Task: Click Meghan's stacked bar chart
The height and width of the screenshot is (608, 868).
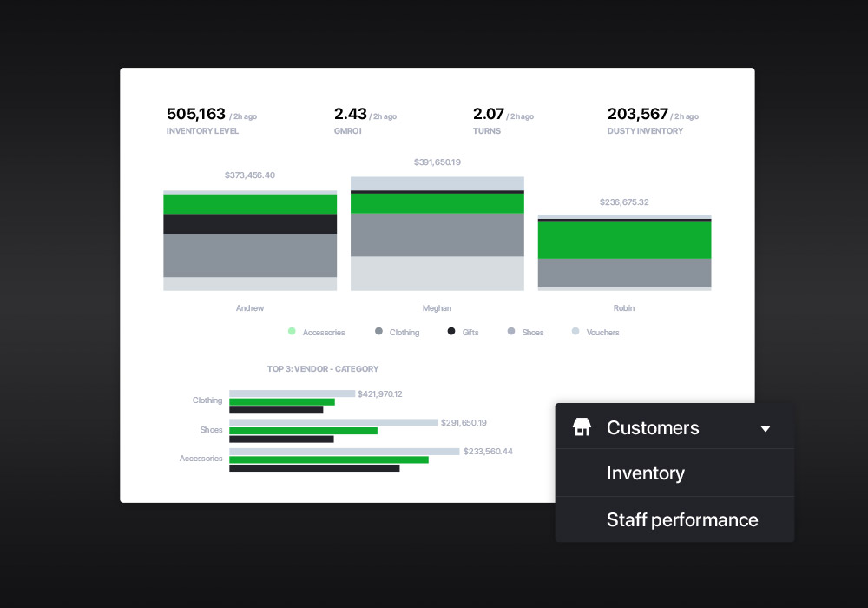Action: pos(437,234)
